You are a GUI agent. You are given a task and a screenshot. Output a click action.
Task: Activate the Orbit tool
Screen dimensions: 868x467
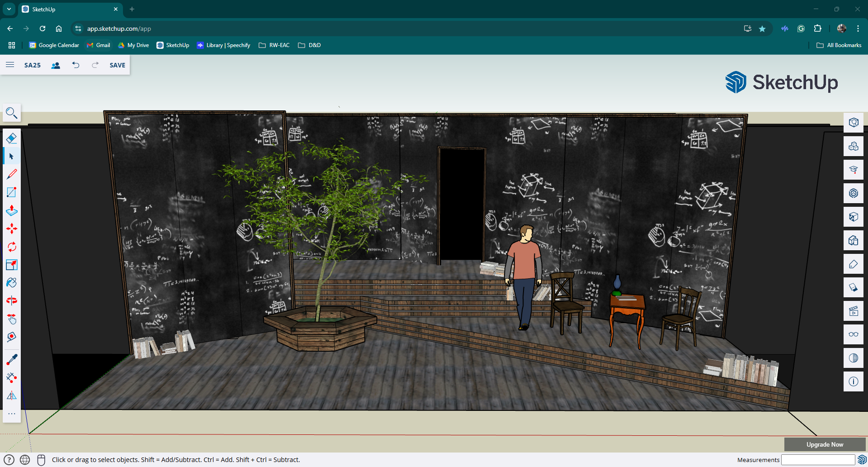[x=12, y=300]
